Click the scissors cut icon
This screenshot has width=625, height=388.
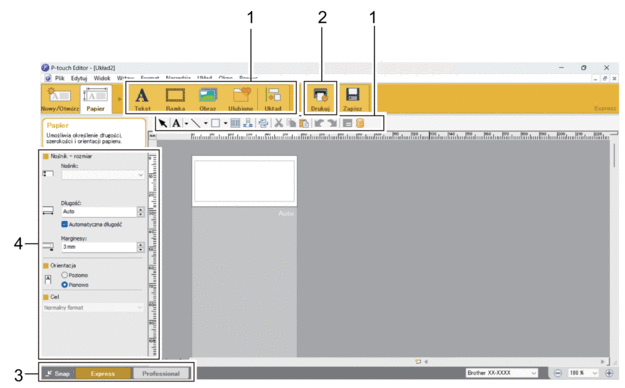[x=279, y=123]
